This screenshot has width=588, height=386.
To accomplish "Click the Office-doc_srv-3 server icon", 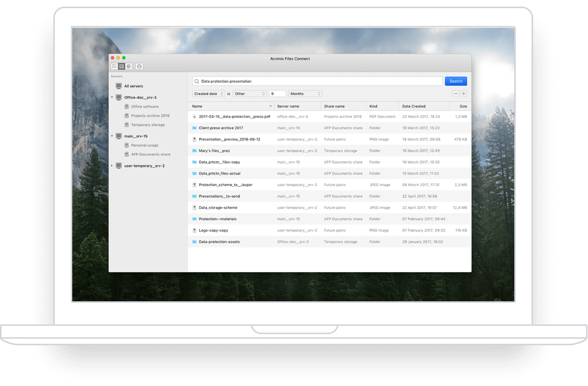I will [x=119, y=97].
